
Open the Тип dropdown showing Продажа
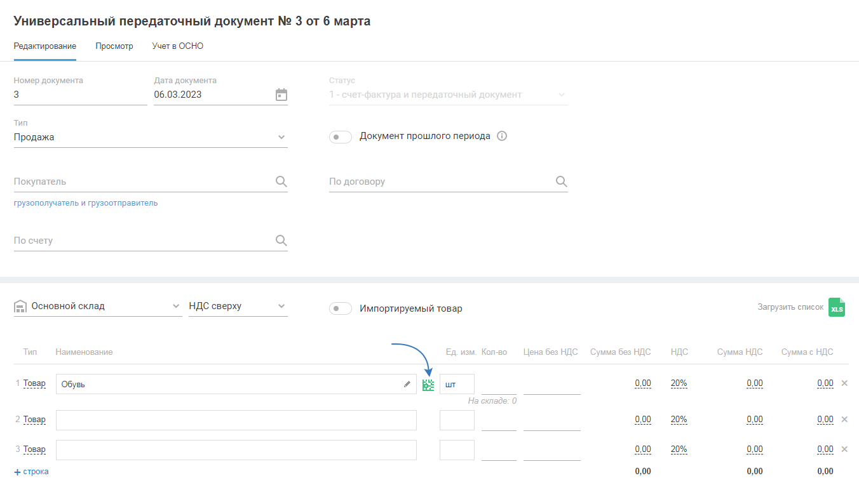pyautogui.click(x=151, y=137)
